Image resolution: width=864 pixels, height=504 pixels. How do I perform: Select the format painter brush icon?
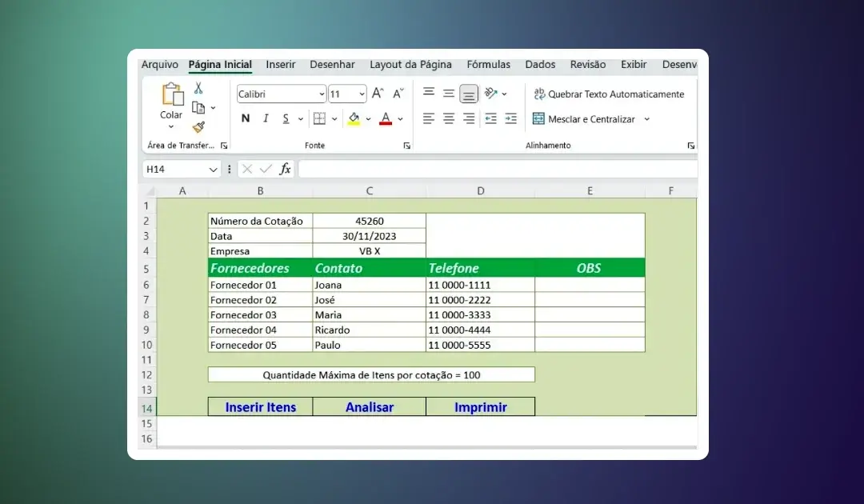198,126
